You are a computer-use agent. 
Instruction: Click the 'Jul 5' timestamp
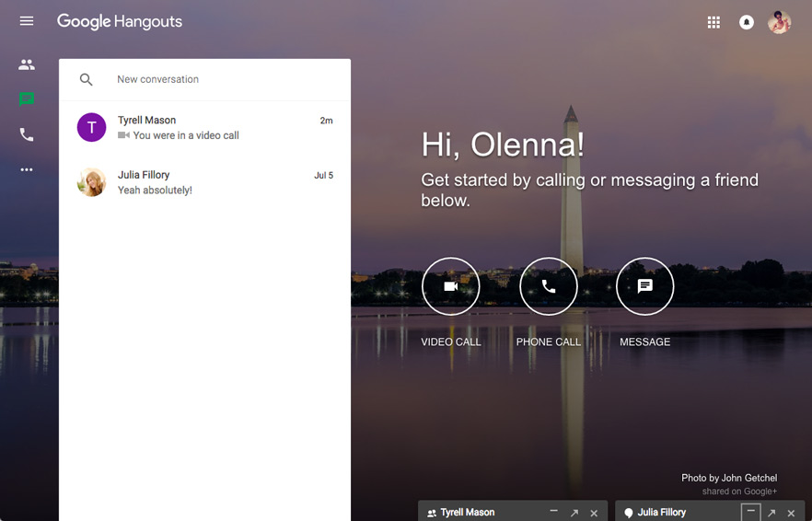[x=324, y=175]
